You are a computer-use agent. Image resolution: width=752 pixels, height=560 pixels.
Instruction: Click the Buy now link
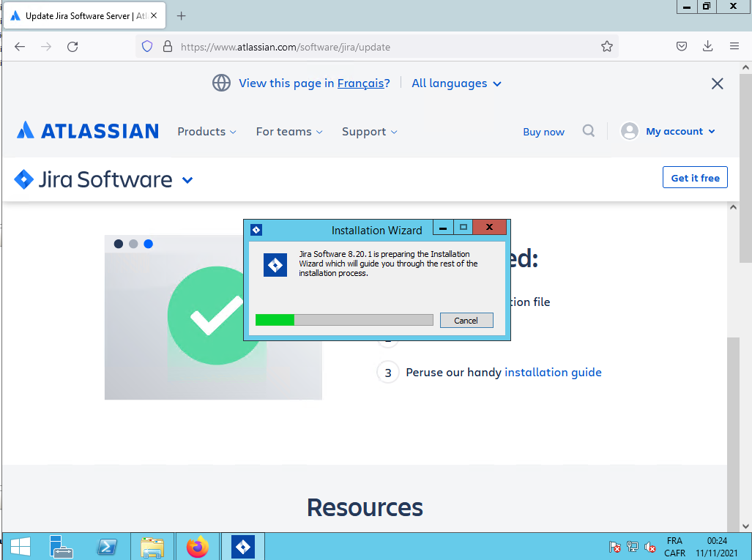[x=543, y=132]
